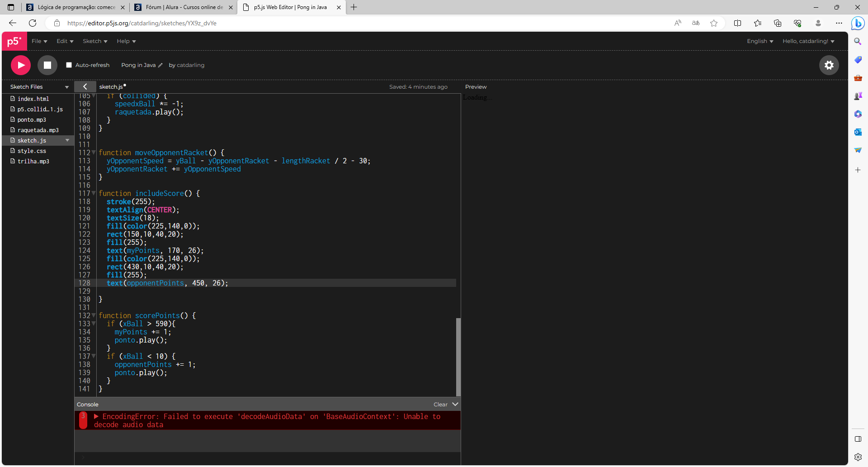Collapse the sketch files sidebar arrow
Screen dimensions: 868x467
(85, 86)
